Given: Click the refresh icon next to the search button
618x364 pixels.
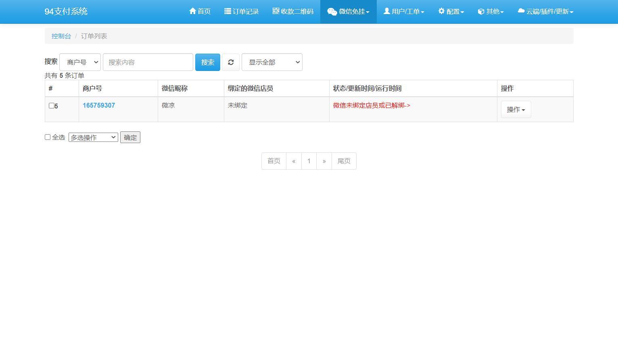Looking at the screenshot, I should (230, 62).
